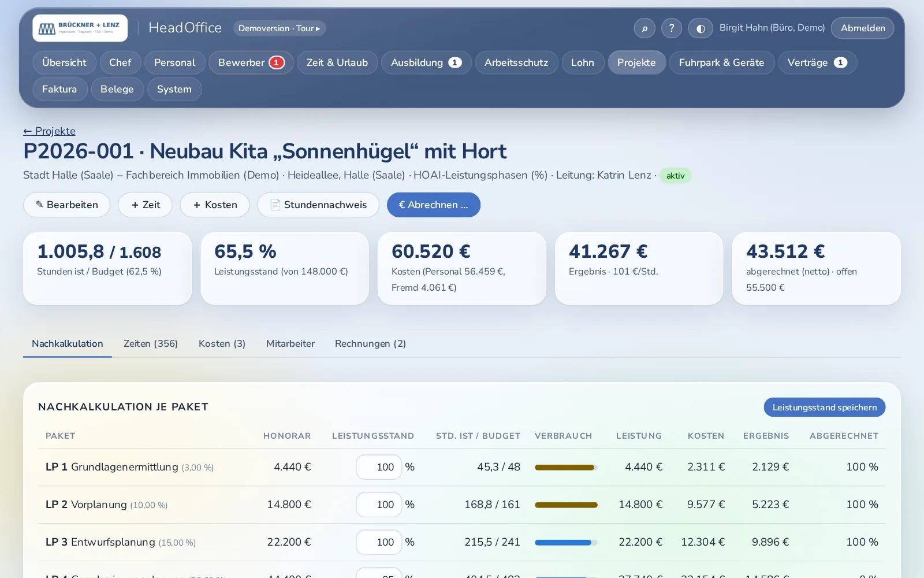Go to Arbeitsschutz
This screenshot has width=924, height=578.
tap(516, 62)
